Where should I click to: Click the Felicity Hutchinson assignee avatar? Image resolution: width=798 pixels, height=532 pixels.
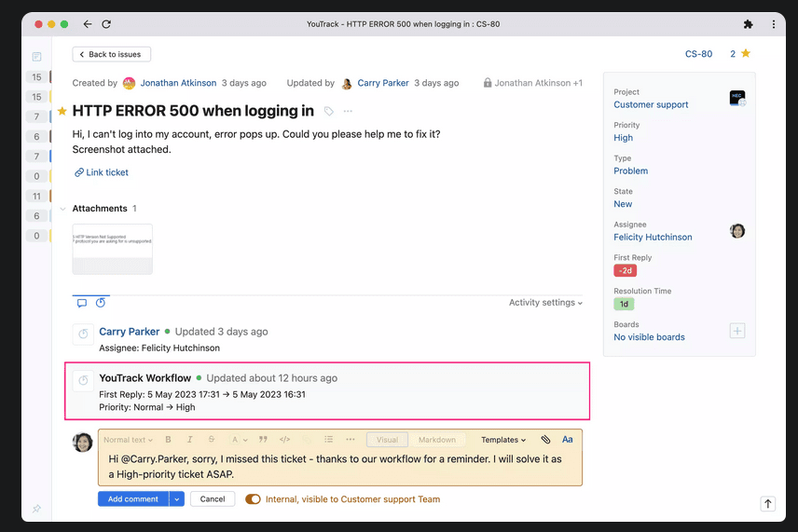[736, 231]
